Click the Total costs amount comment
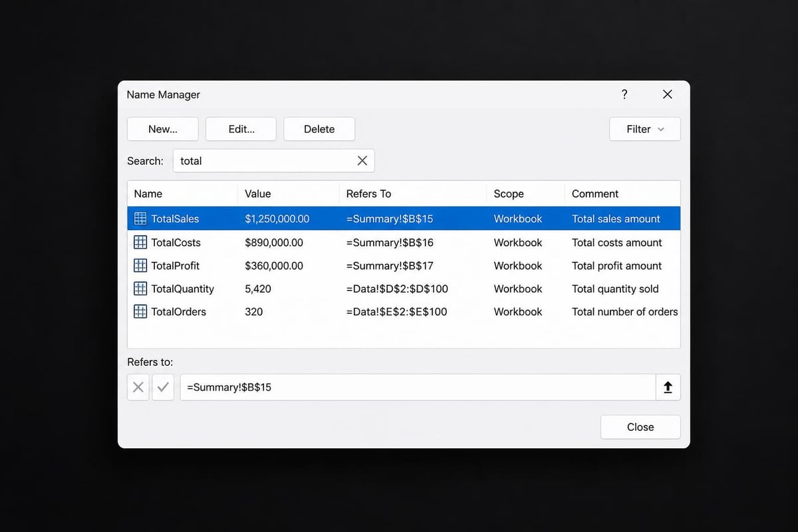The height and width of the screenshot is (532, 798). tap(617, 243)
